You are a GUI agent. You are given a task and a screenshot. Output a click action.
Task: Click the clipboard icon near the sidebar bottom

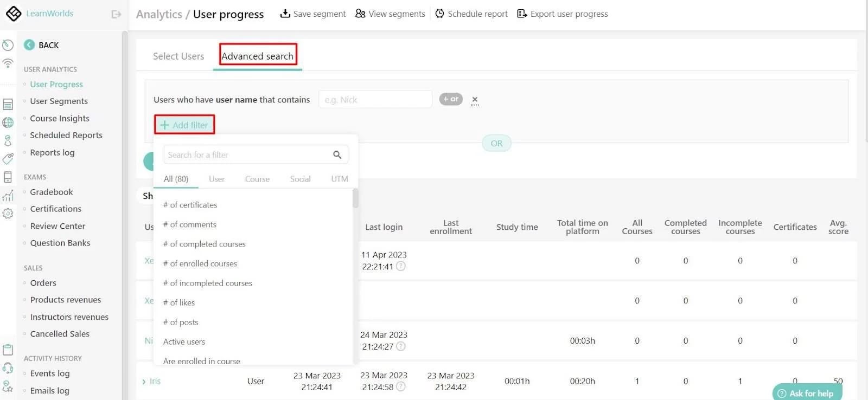coord(8,350)
